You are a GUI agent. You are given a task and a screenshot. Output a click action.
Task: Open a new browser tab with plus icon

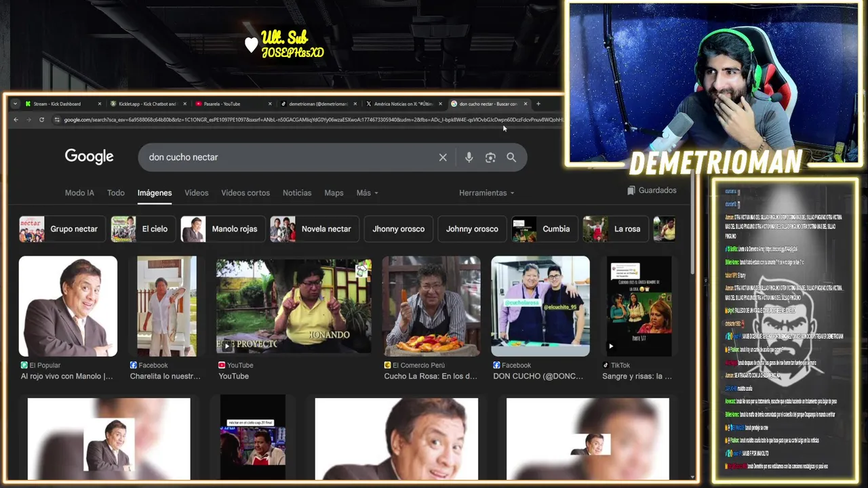tap(538, 104)
